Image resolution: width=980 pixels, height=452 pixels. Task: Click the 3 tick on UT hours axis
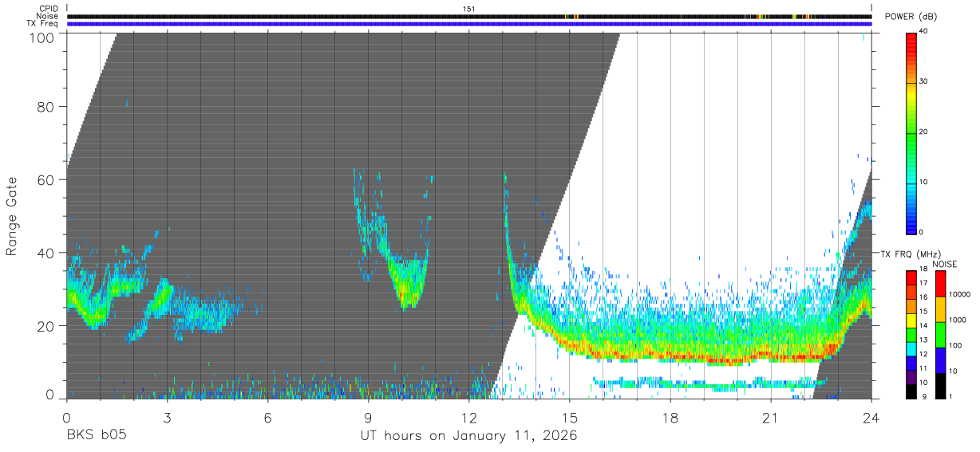167,418
